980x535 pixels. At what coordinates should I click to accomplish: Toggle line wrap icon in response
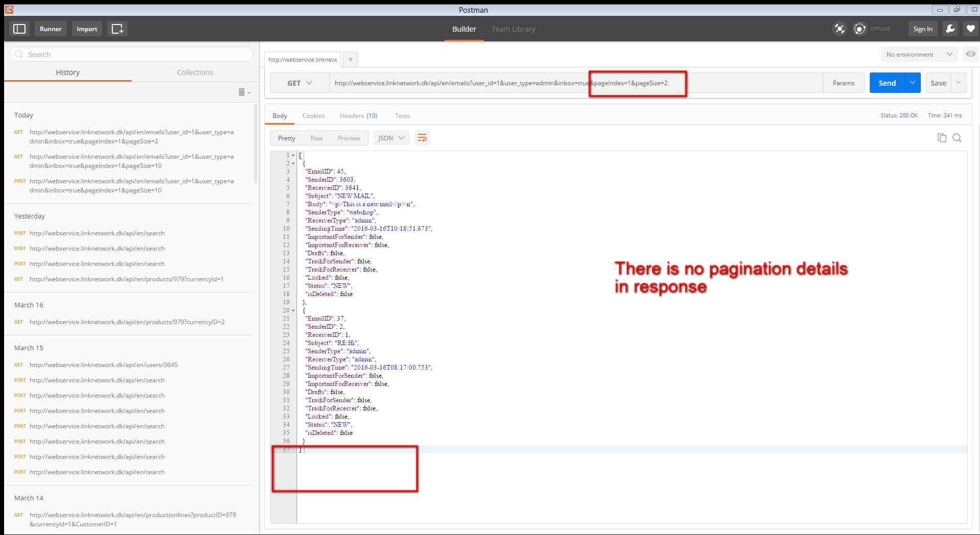(x=422, y=138)
